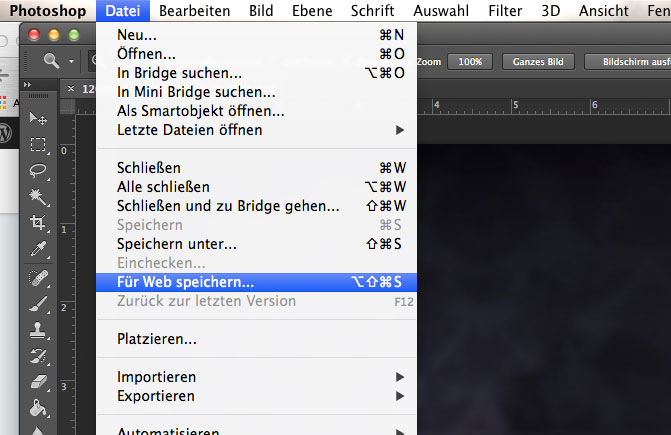
Task: Choose Alle schließen
Action: [x=256, y=187]
